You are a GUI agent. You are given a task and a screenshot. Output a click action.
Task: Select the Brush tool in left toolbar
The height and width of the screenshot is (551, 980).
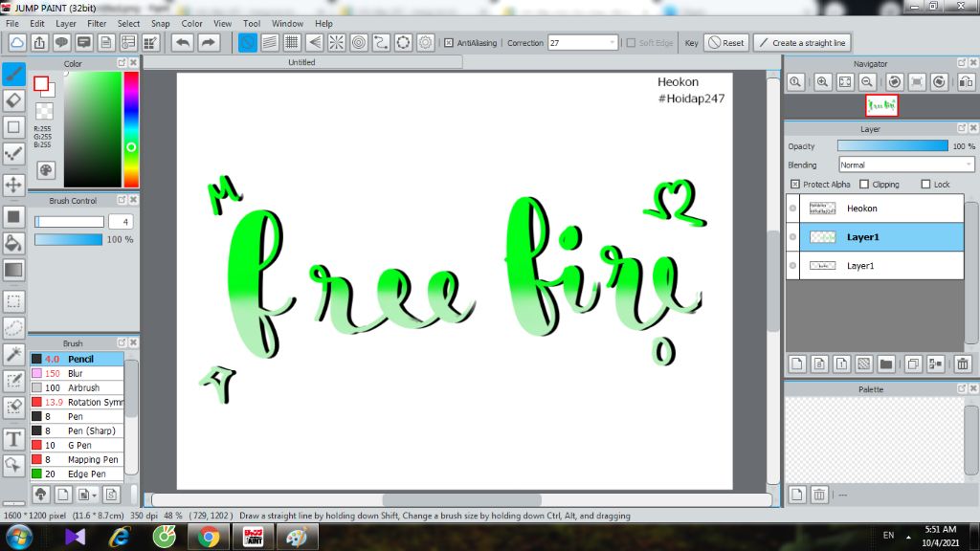pos(13,74)
